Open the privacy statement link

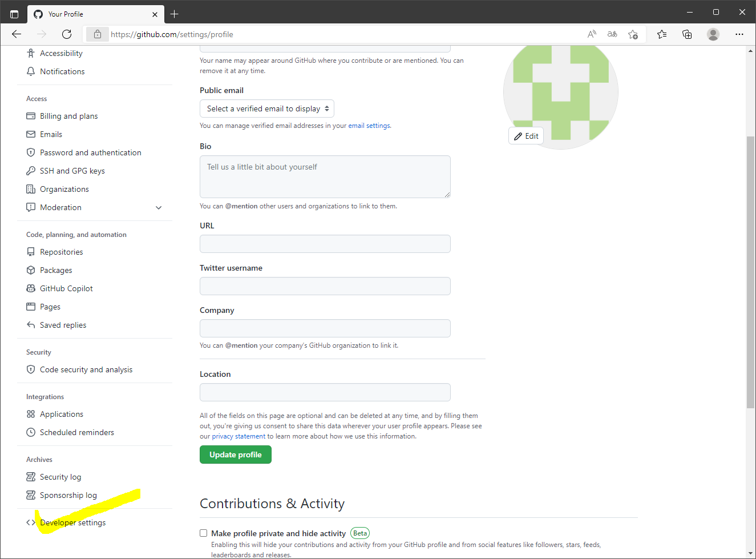tap(238, 436)
